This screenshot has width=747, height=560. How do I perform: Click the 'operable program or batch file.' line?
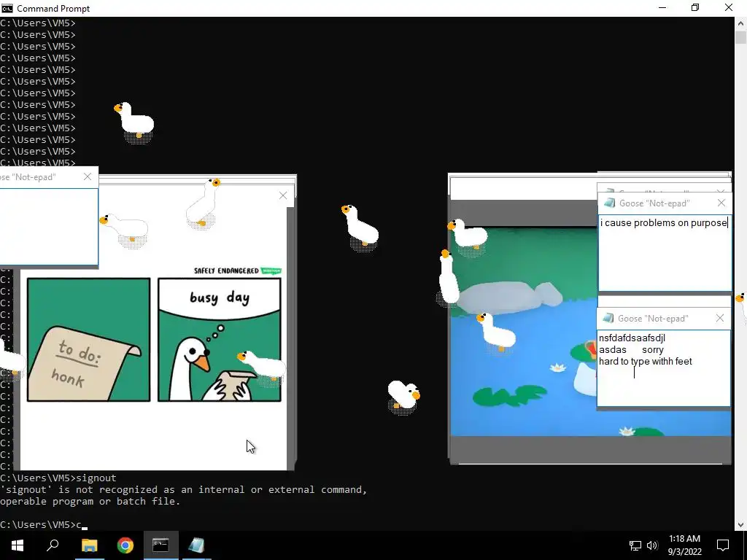coord(90,502)
